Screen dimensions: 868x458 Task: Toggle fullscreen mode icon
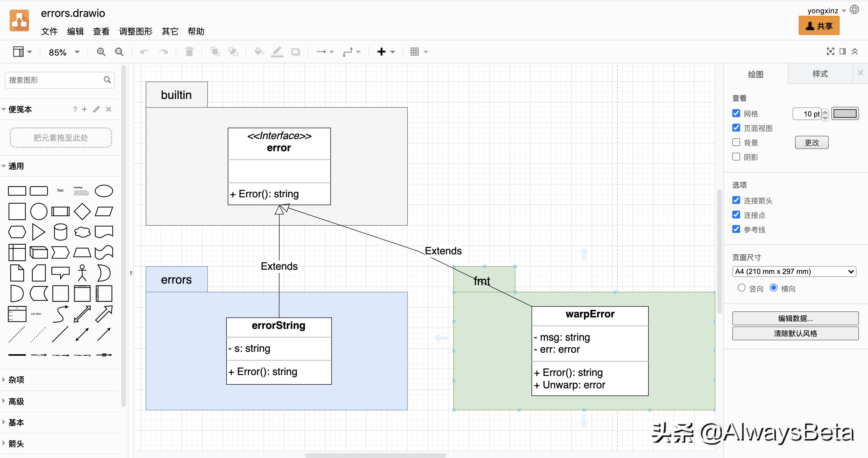click(x=830, y=51)
